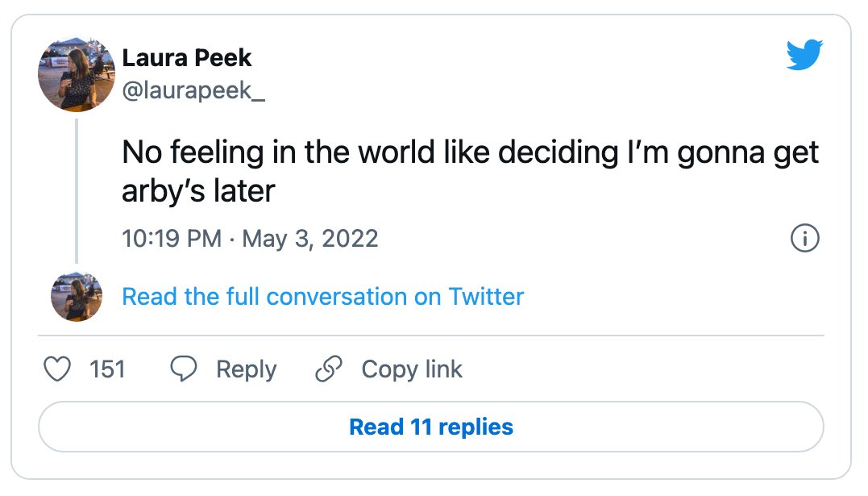Click the reply speech bubble icon
This screenshot has width=868, height=496.
[183, 369]
